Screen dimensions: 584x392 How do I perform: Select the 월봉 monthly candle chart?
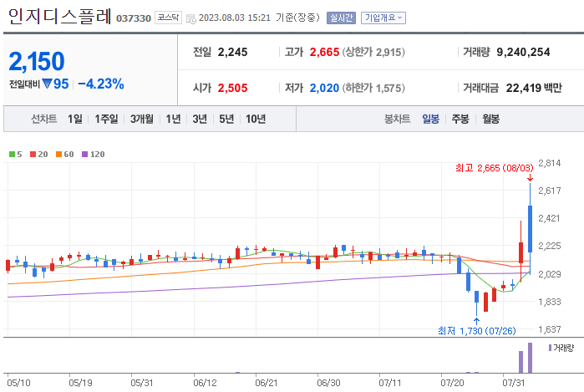point(490,119)
